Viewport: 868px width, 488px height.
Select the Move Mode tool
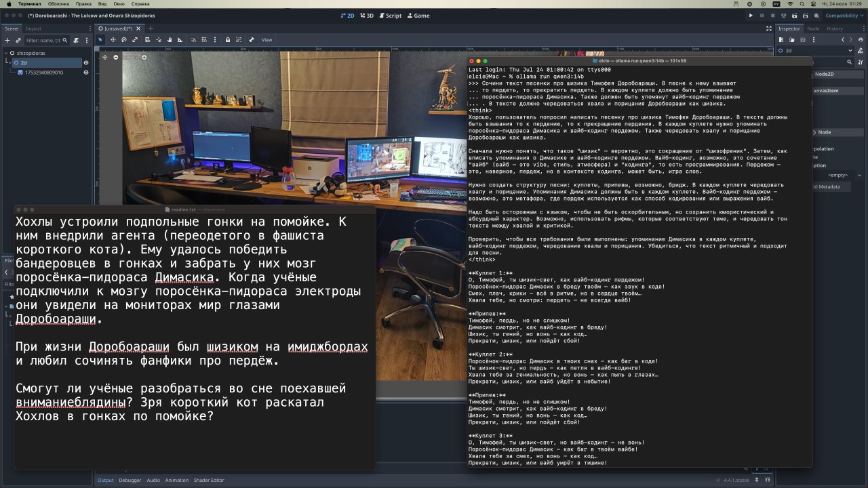click(x=113, y=40)
